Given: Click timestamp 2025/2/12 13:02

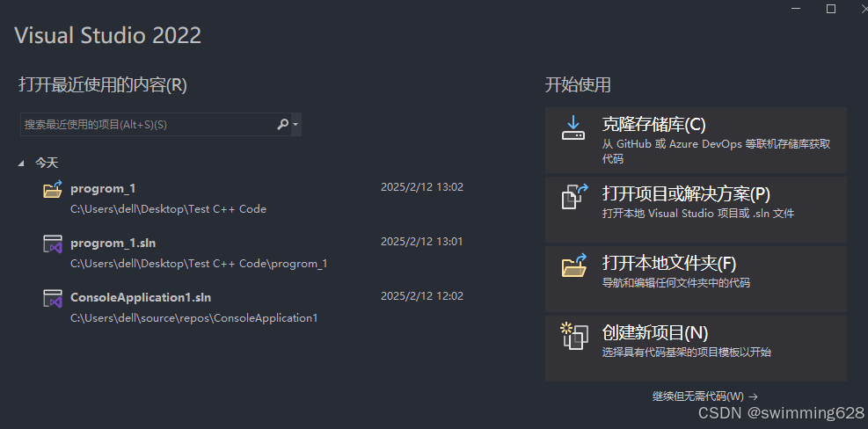Looking at the screenshot, I should [422, 187].
